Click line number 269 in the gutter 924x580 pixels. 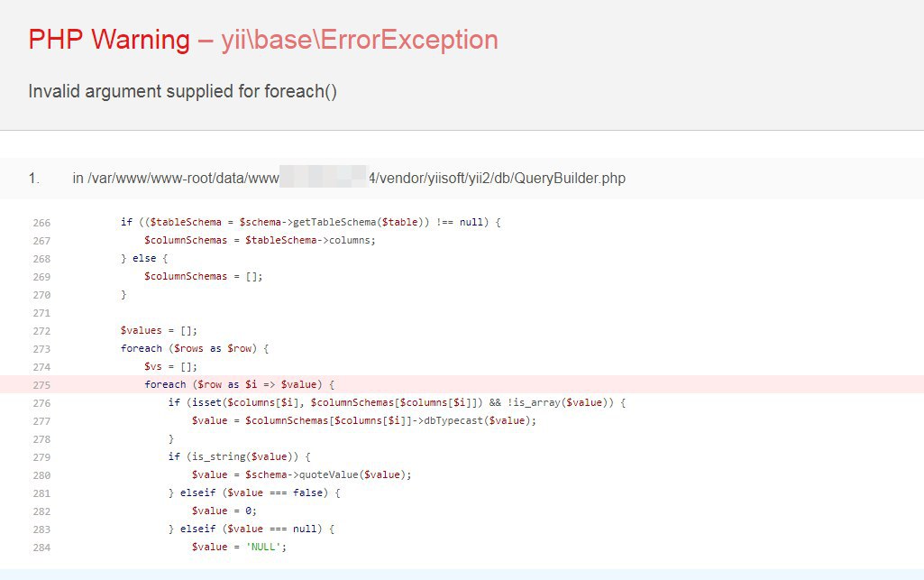tap(41, 277)
